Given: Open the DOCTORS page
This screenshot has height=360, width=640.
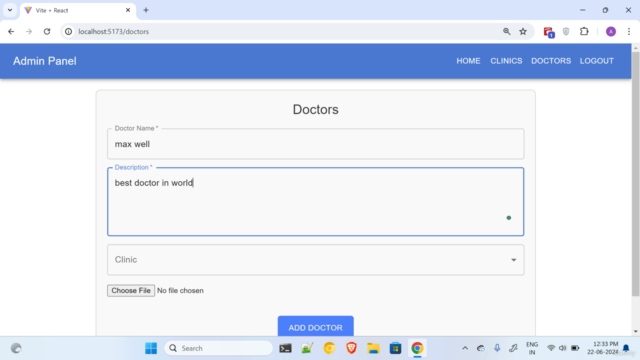Looking at the screenshot, I should click(x=551, y=61).
